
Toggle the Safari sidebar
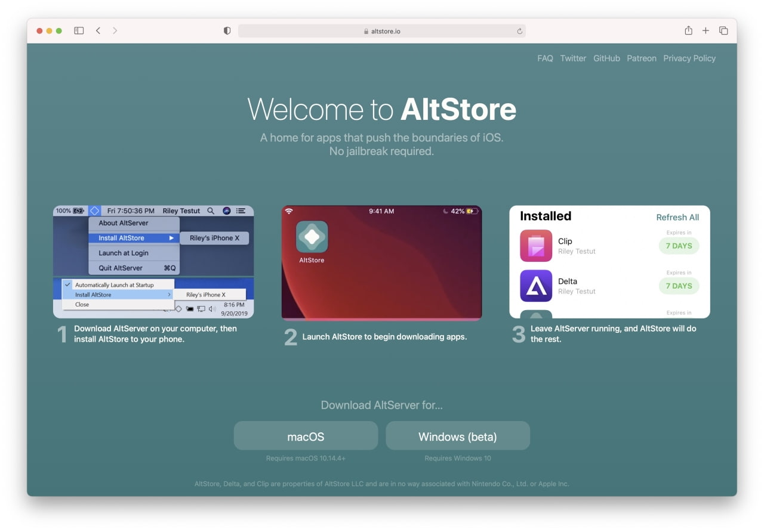pyautogui.click(x=79, y=30)
